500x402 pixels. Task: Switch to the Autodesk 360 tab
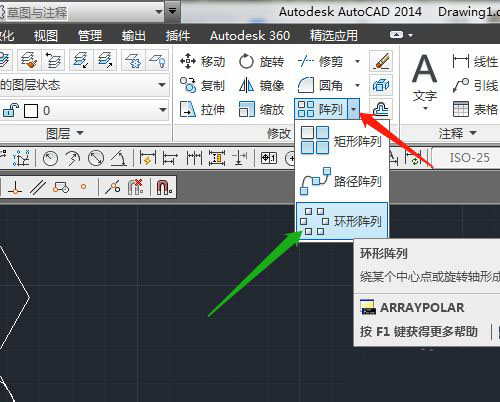pos(250,35)
